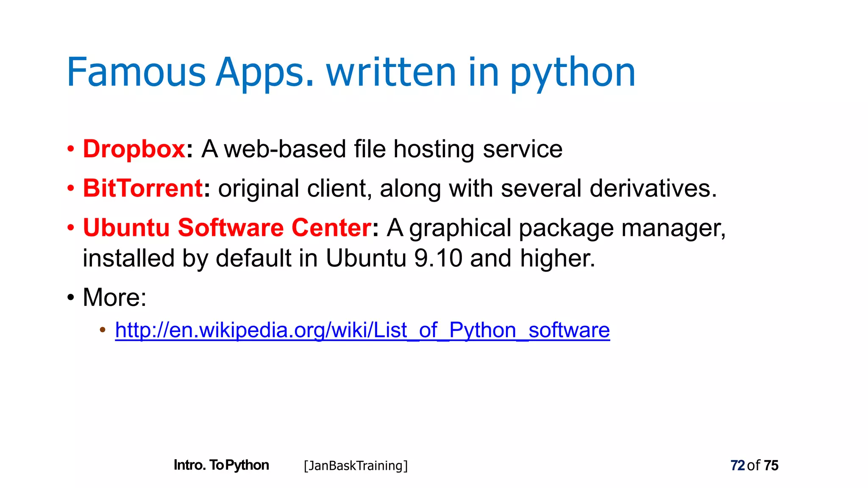Click 'A graphical package manager,' text

coord(556,228)
